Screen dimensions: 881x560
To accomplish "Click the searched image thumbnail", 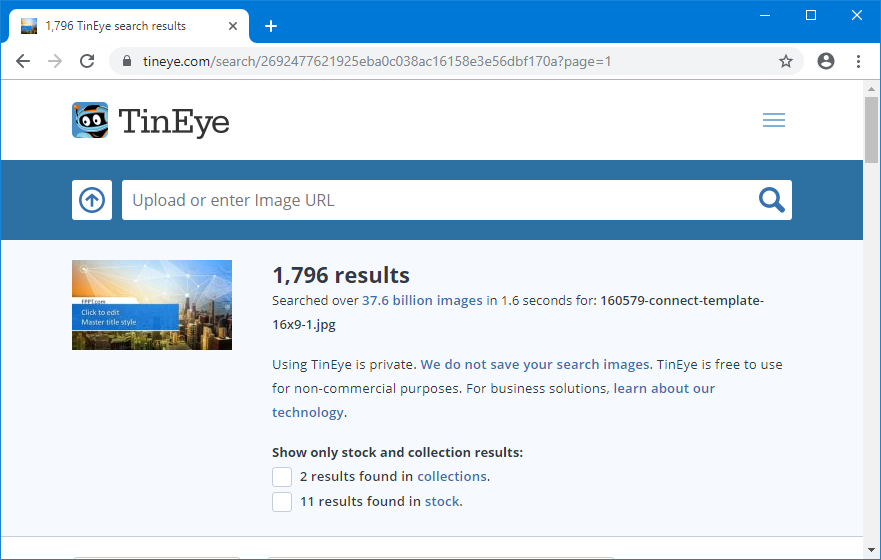I will tap(152, 305).
